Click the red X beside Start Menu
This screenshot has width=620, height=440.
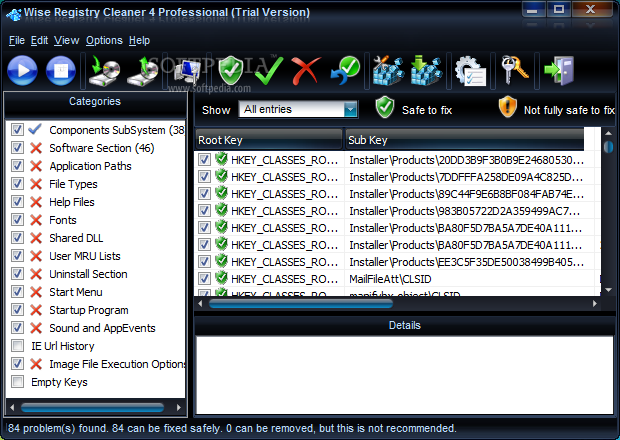pyautogui.click(x=36, y=292)
